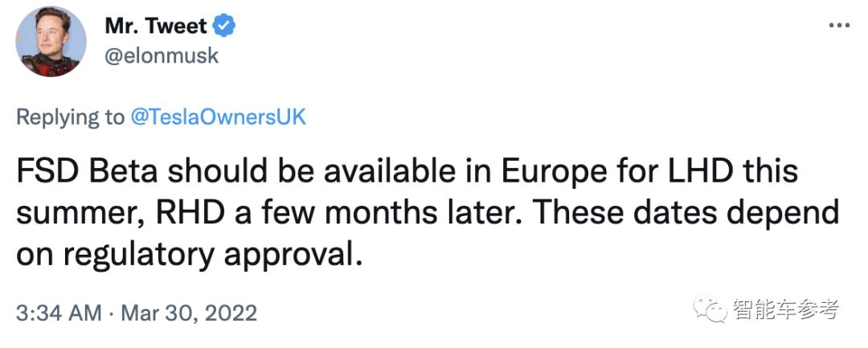The height and width of the screenshot is (348, 868).
Task: Open the three-dot more options menu
Action: [838, 26]
